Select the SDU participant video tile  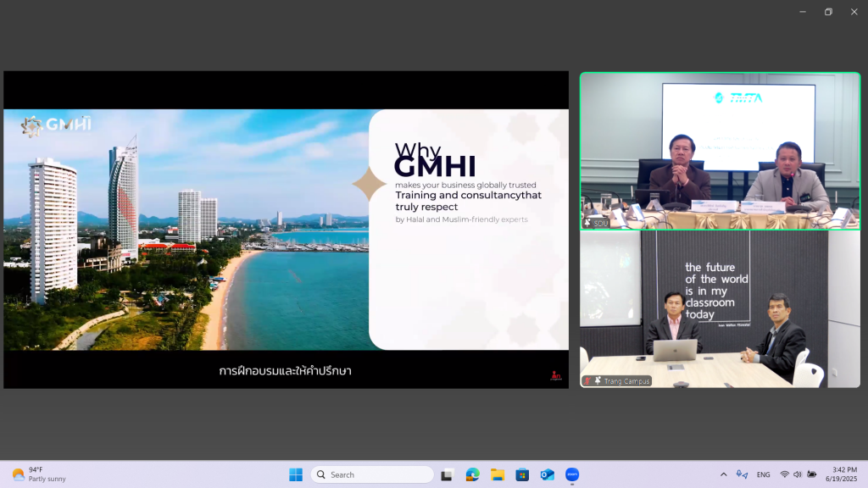pos(720,151)
